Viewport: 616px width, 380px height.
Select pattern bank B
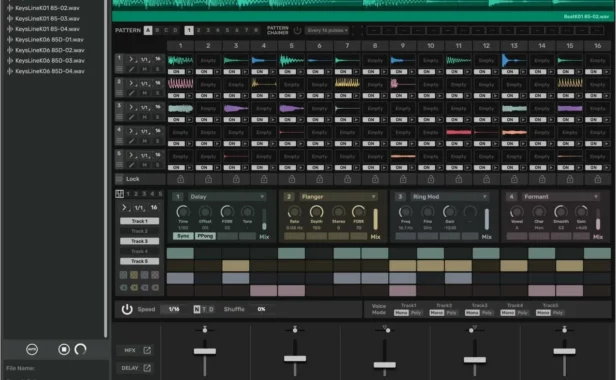pos(157,30)
